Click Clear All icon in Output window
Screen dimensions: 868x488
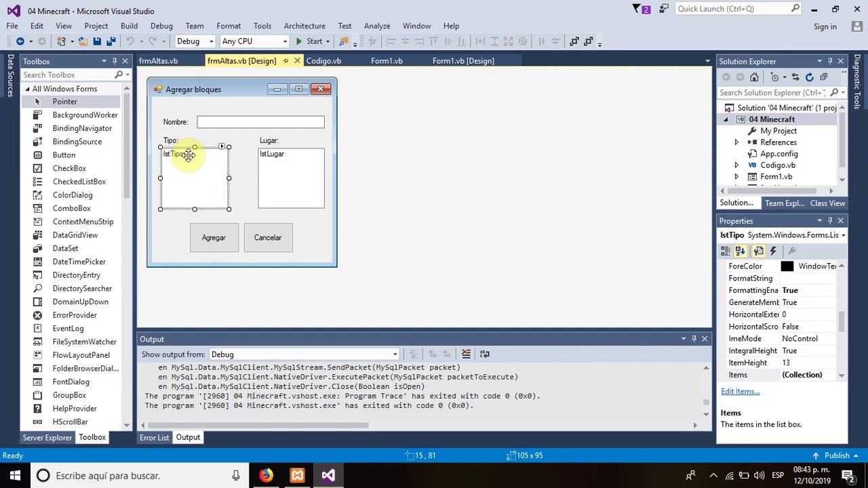point(466,354)
